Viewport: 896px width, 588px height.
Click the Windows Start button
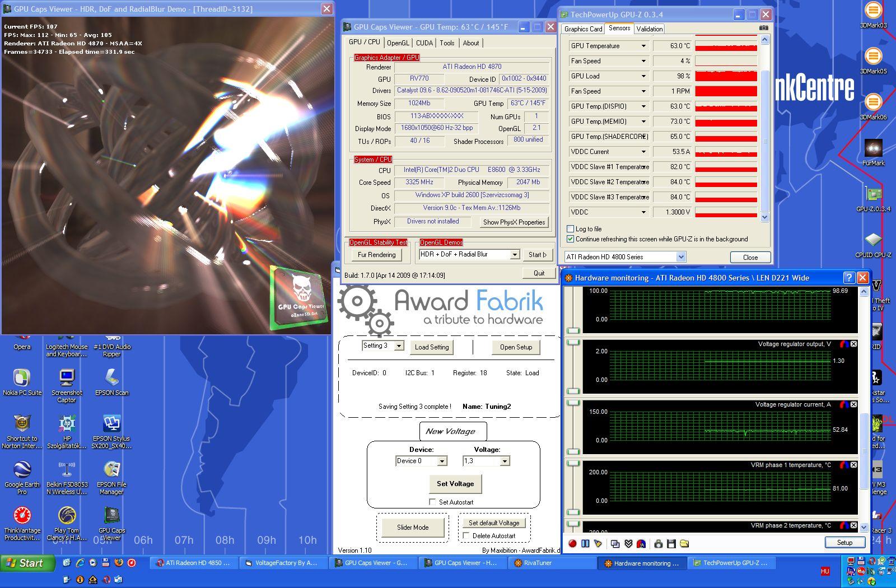(x=27, y=563)
